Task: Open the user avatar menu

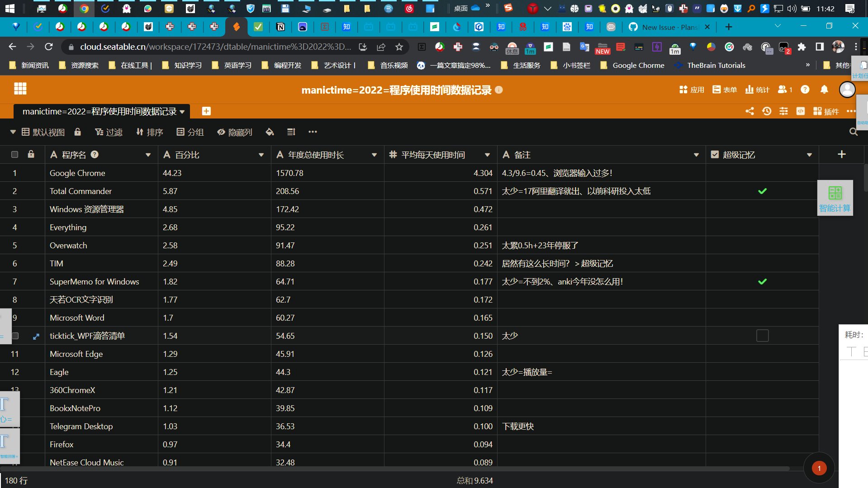Action: (x=847, y=90)
